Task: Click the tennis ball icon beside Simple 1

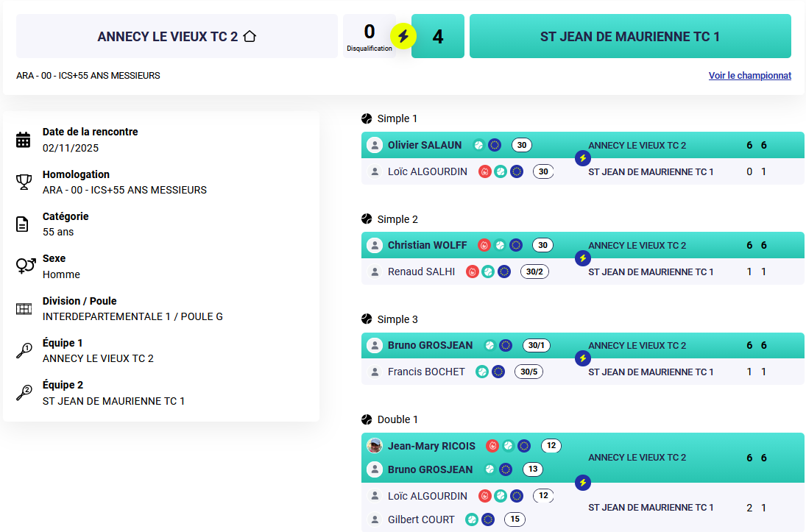Action: click(367, 118)
